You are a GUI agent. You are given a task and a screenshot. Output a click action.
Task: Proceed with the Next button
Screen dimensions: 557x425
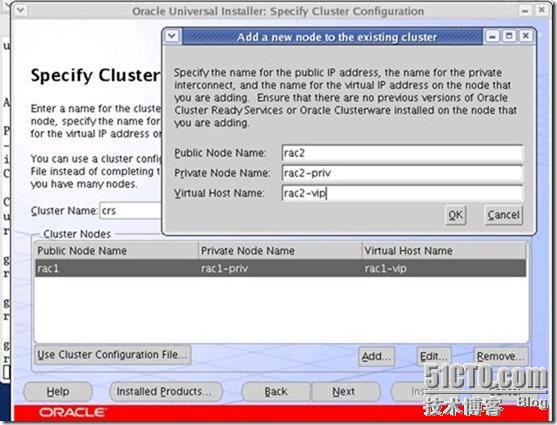click(345, 392)
